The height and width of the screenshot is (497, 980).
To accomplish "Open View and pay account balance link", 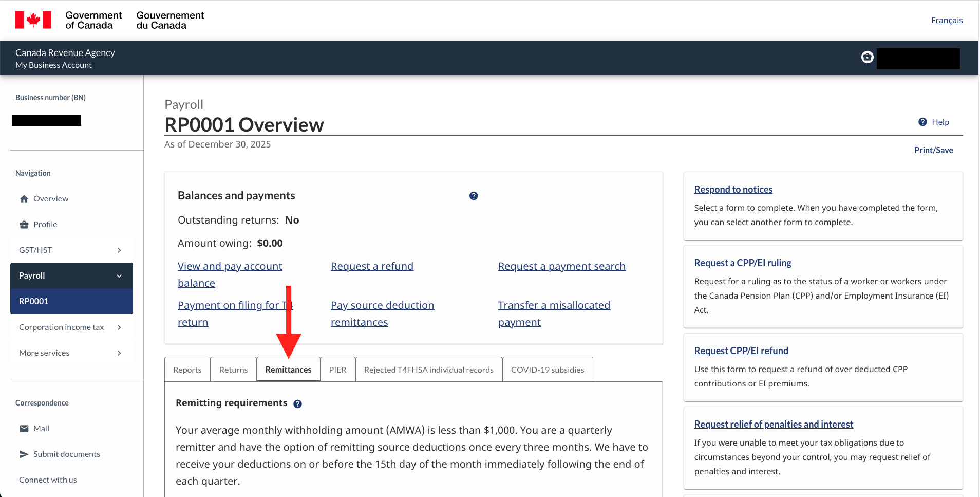I will 230,274.
